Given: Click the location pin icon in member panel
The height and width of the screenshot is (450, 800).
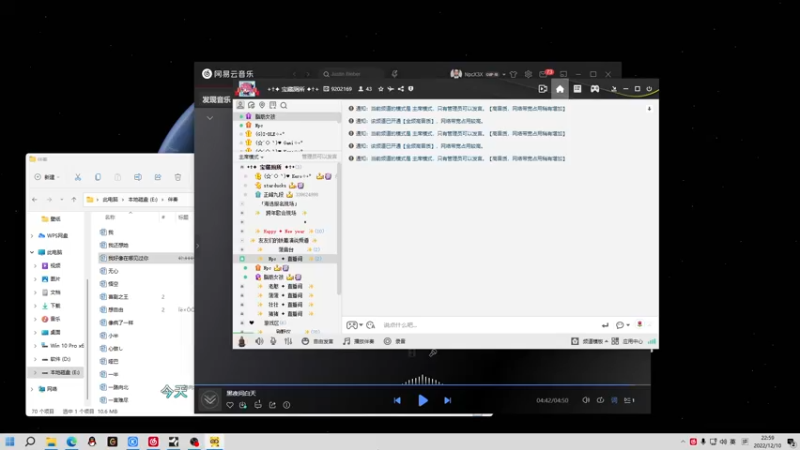Looking at the screenshot, I should pyautogui.click(x=262, y=105).
